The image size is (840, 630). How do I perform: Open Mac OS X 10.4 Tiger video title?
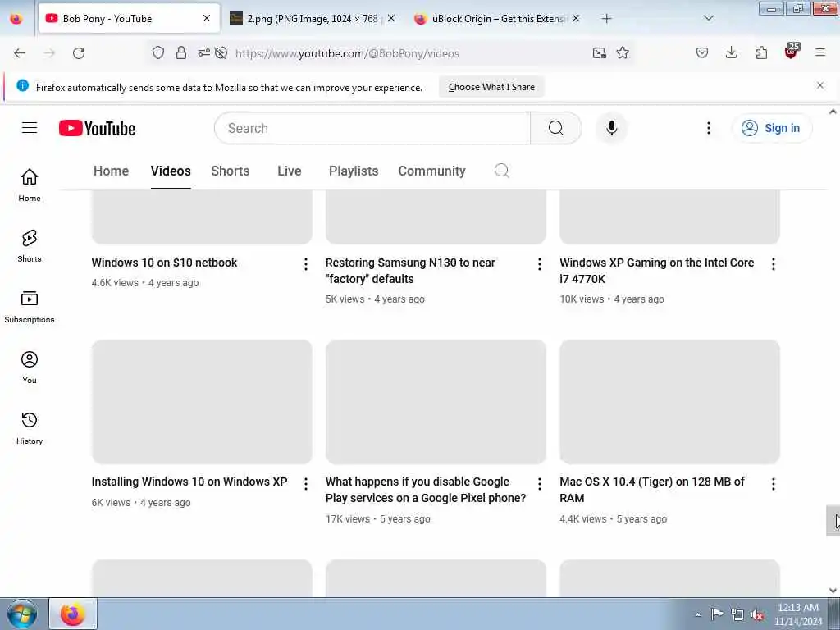tap(652, 490)
